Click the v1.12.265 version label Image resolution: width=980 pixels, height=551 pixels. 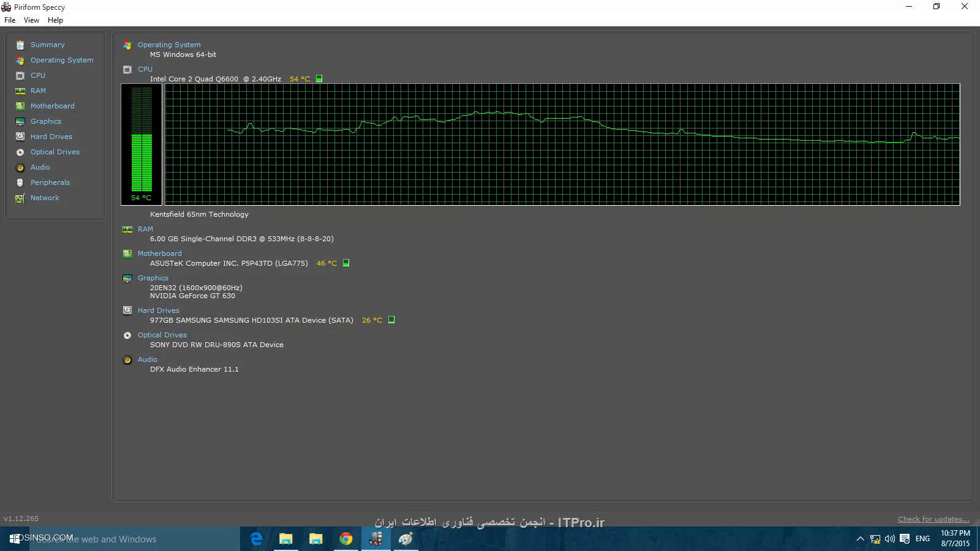click(x=21, y=519)
